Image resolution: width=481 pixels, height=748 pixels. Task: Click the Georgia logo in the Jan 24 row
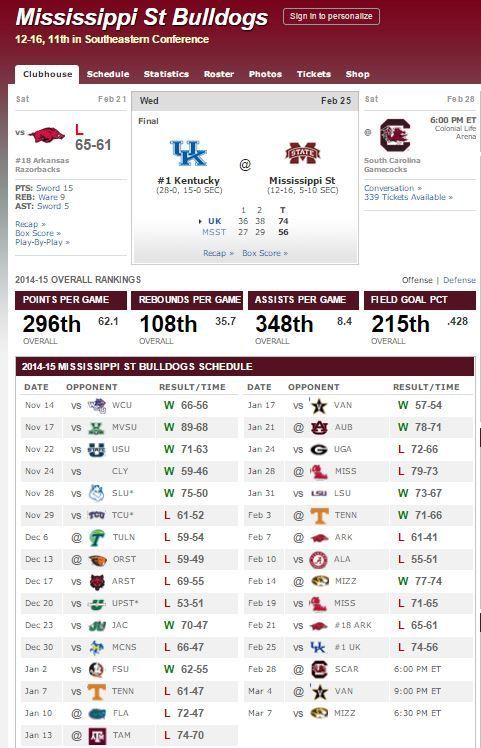[x=318, y=449]
